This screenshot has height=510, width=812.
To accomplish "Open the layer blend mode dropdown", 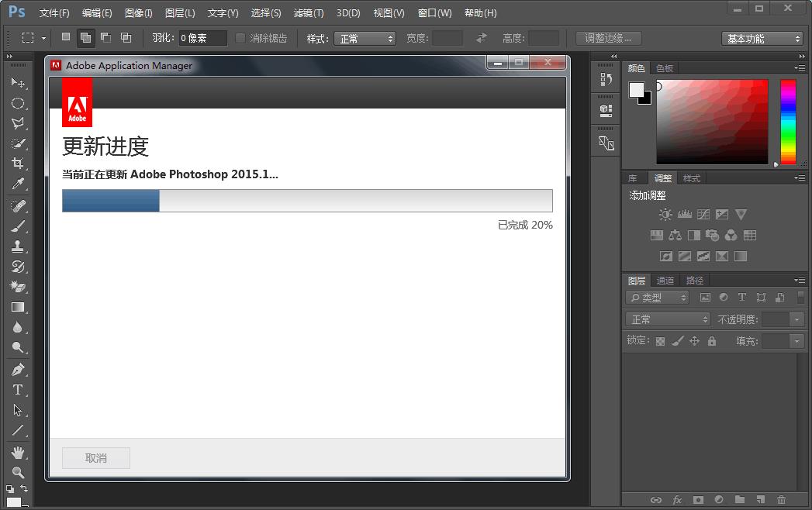I will (x=668, y=319).
